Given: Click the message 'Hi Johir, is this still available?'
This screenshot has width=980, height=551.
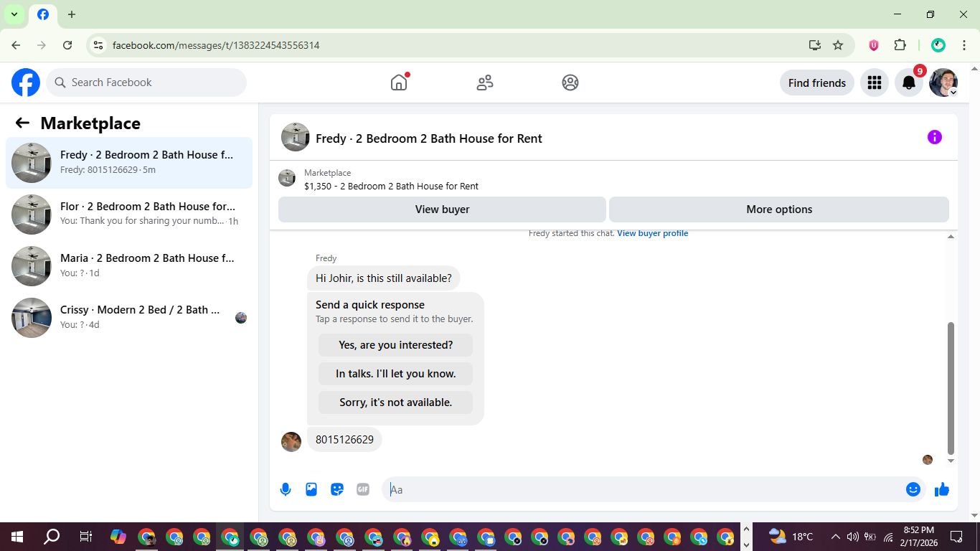Looking at the screenshot, I should (384, 278).
